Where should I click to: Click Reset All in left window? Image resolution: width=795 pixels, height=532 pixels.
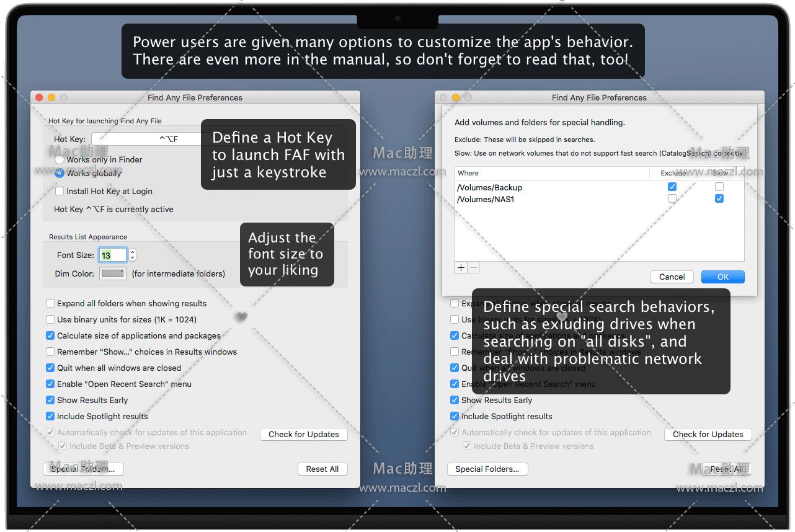(x=322, y=469)
